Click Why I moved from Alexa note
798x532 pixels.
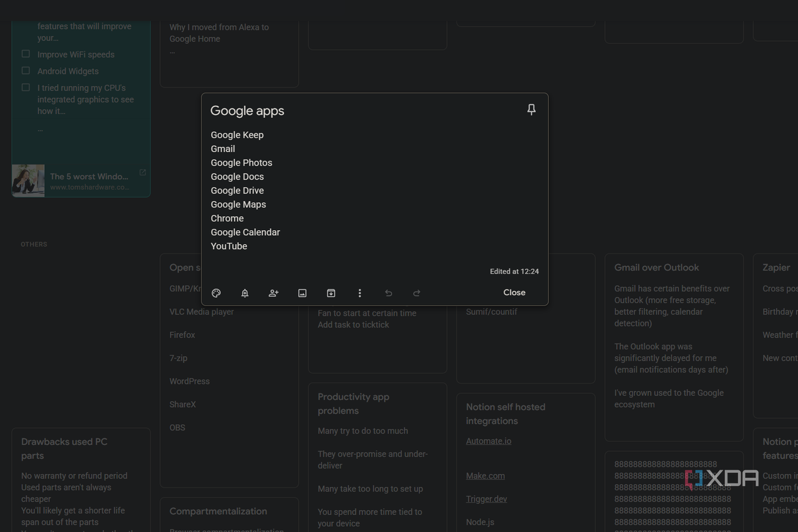pyautogui.click(x=219, y=33)
